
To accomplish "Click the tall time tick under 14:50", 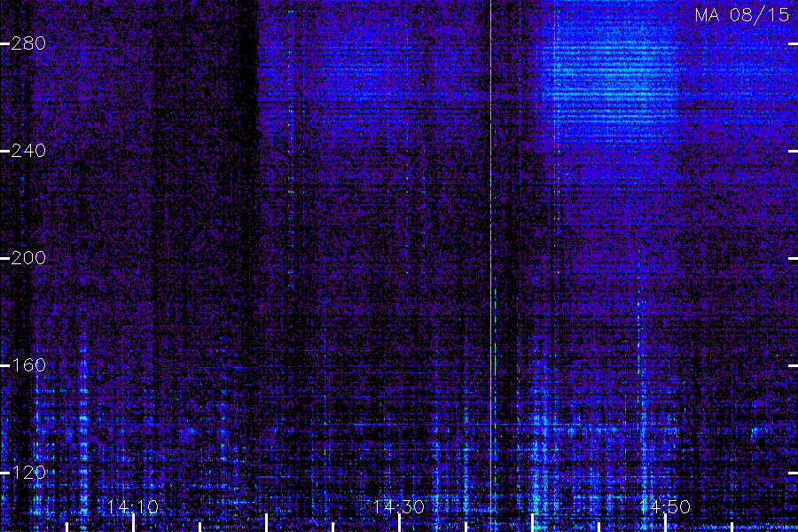I will (x=665, y=523).
